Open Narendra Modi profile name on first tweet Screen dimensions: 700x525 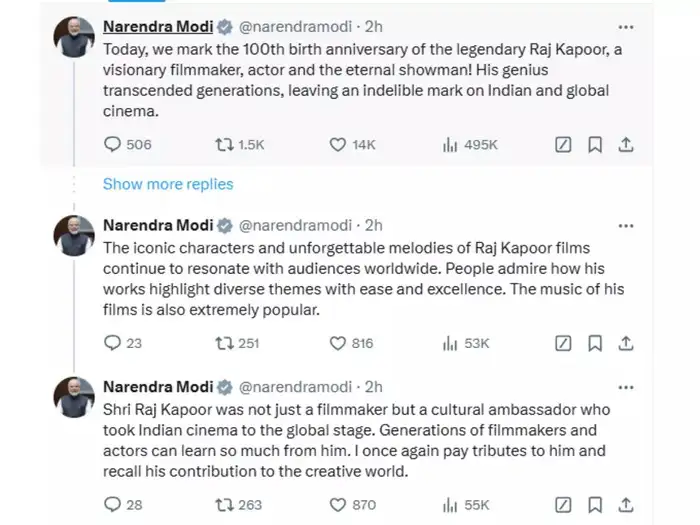click(157, 26)
